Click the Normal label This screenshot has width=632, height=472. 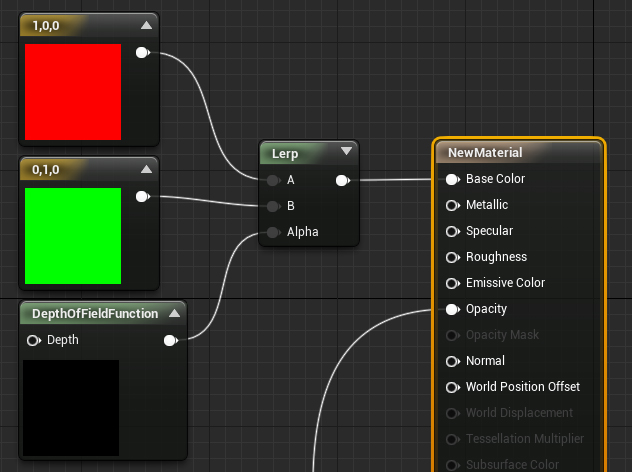(x=485, y=361)
